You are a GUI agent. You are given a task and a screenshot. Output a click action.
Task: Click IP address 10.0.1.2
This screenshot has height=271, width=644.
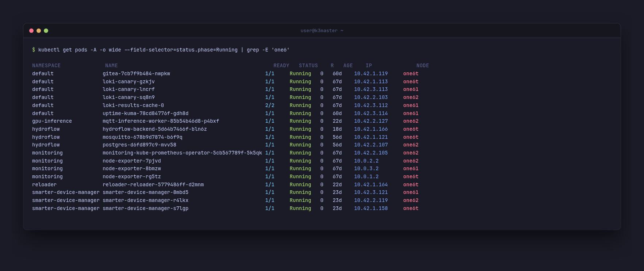pos(366,177)
